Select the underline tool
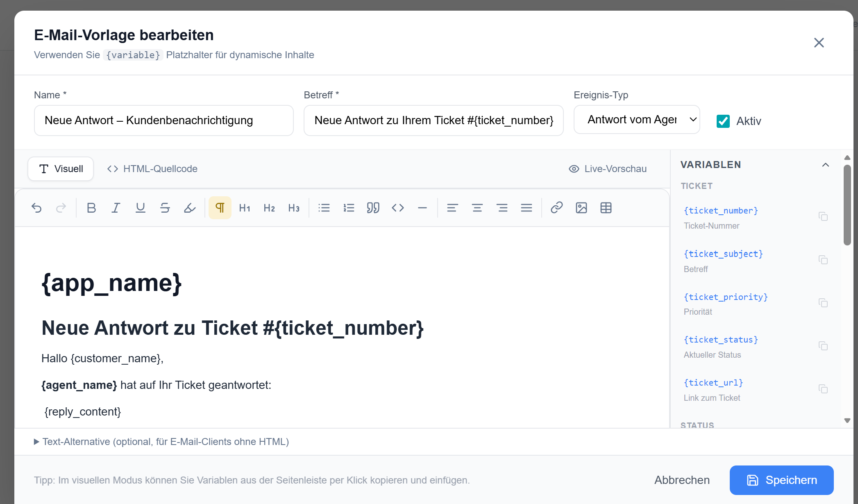This screenshot has height=504, width=858. point(140,208)
